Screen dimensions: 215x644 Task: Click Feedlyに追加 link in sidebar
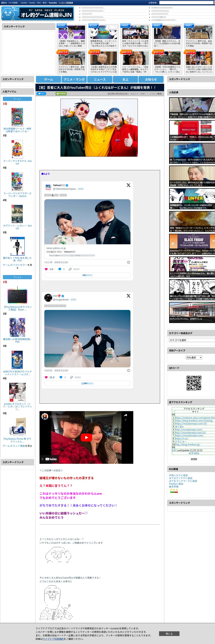click(x=176, y=484)
